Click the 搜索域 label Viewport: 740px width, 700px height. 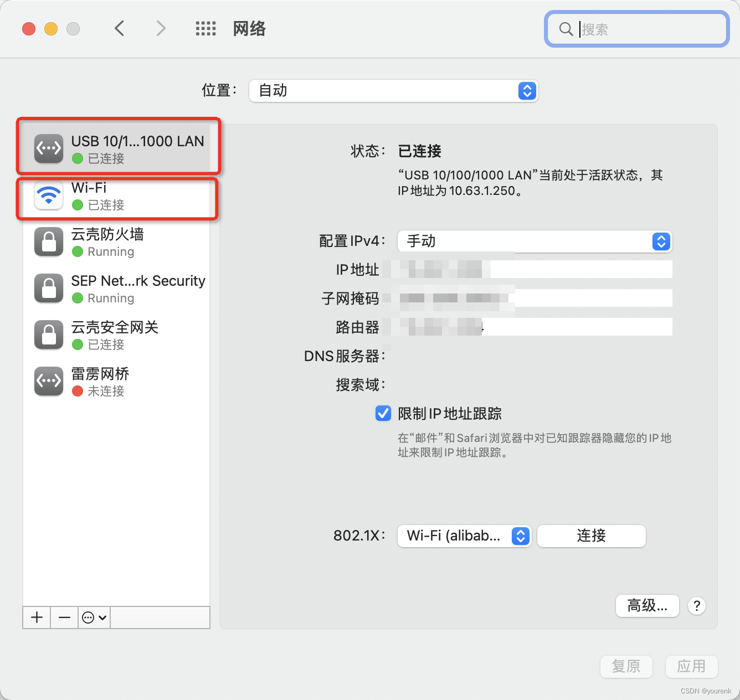click(x=361, y=384)
